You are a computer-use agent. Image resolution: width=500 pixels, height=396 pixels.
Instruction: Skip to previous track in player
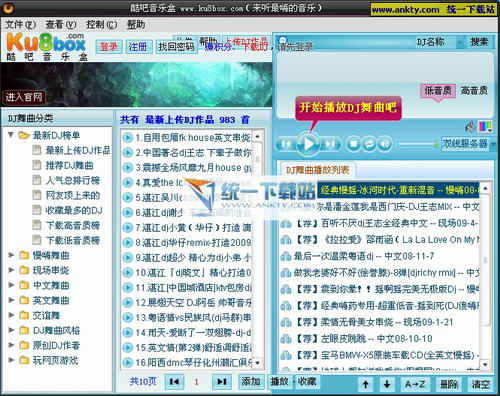(286, 144)
